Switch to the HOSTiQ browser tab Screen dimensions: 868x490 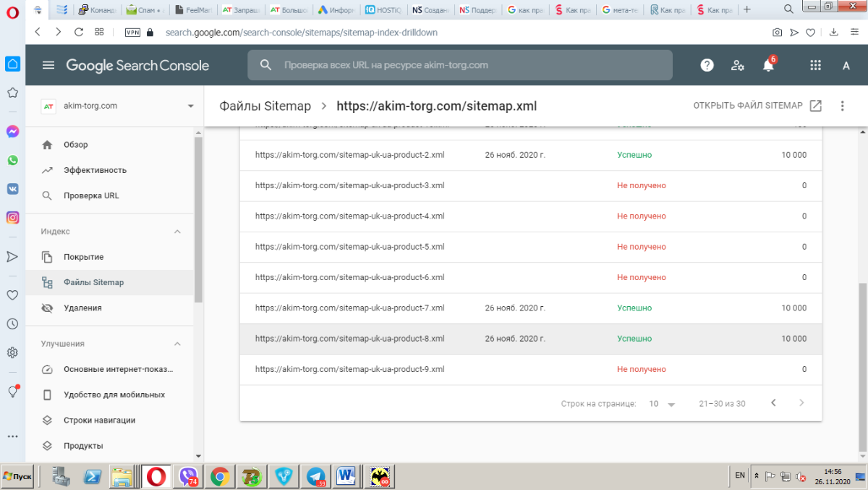pos(383,10)
